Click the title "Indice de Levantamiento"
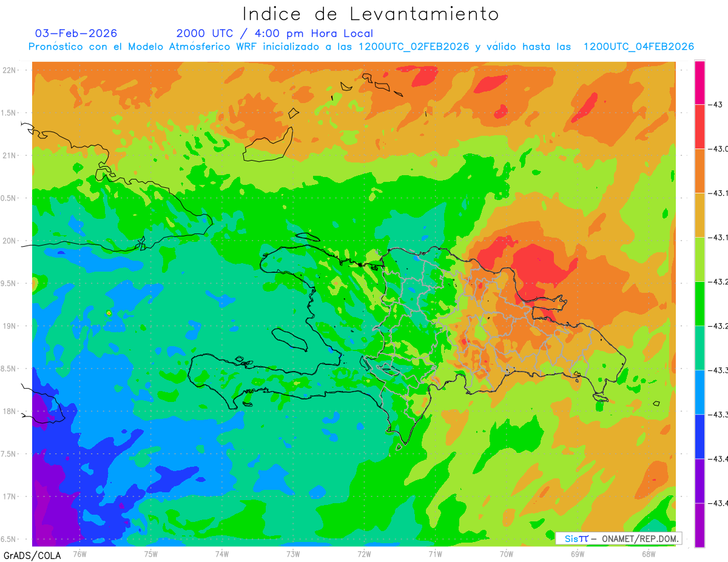 tap(371, 13)
